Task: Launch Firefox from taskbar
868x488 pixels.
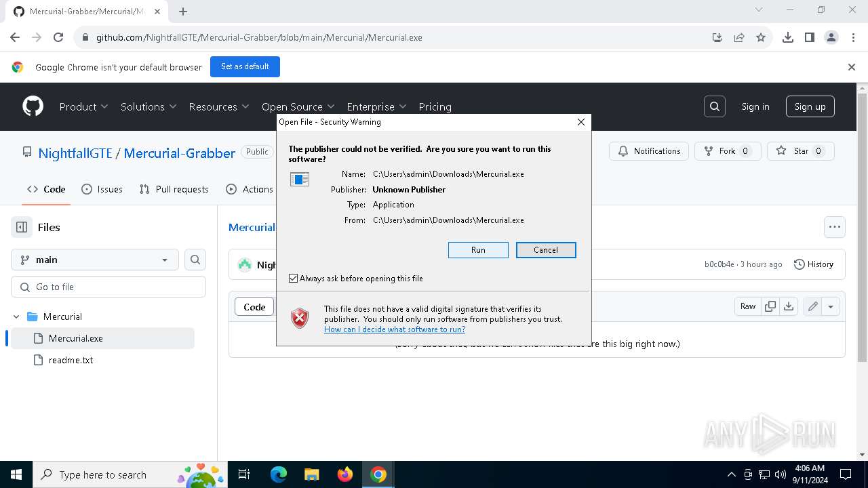Action: pyautogui.click(x=344, y=474)
